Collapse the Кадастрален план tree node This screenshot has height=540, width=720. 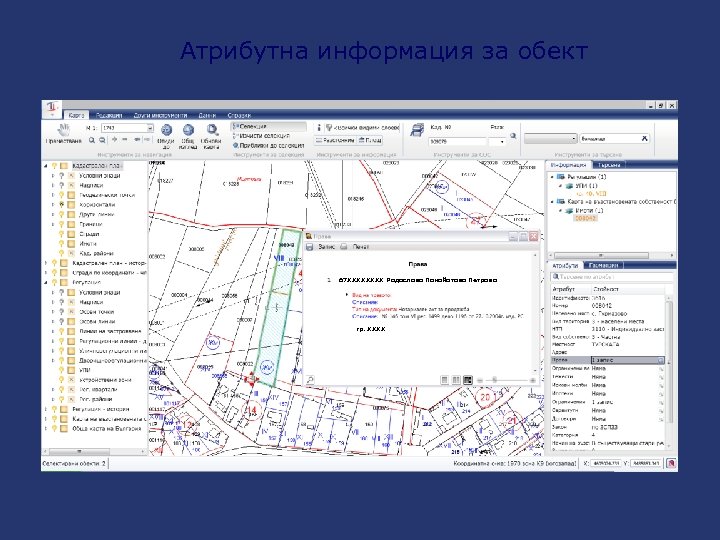(46, 166)
